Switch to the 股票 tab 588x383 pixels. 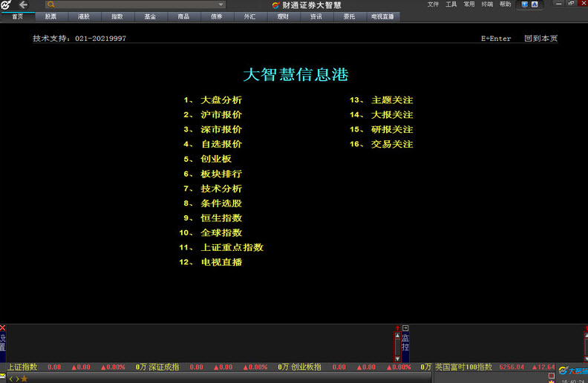point(51,16)
